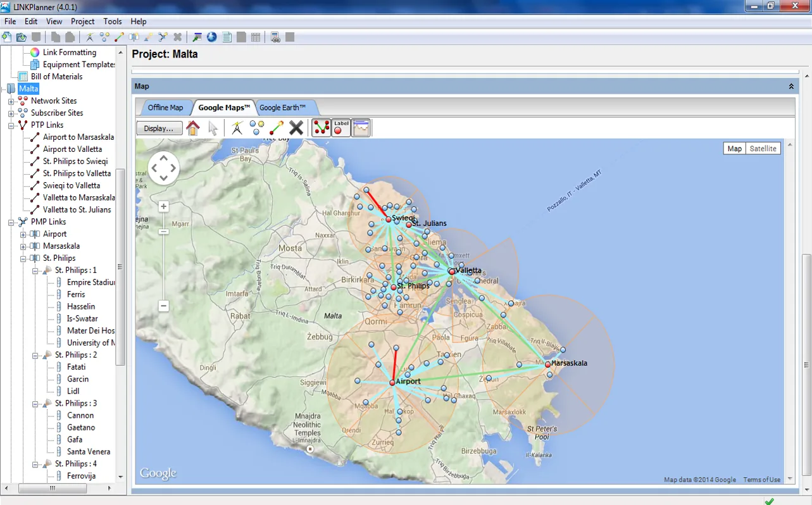
Task: Open the Tools menu
Action: click(113, 22)
